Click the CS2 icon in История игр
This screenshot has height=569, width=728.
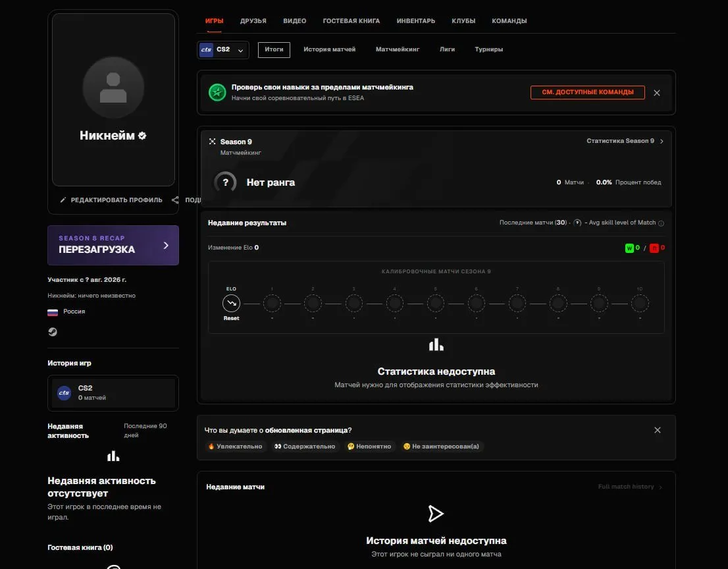click(x=64, y=393)
